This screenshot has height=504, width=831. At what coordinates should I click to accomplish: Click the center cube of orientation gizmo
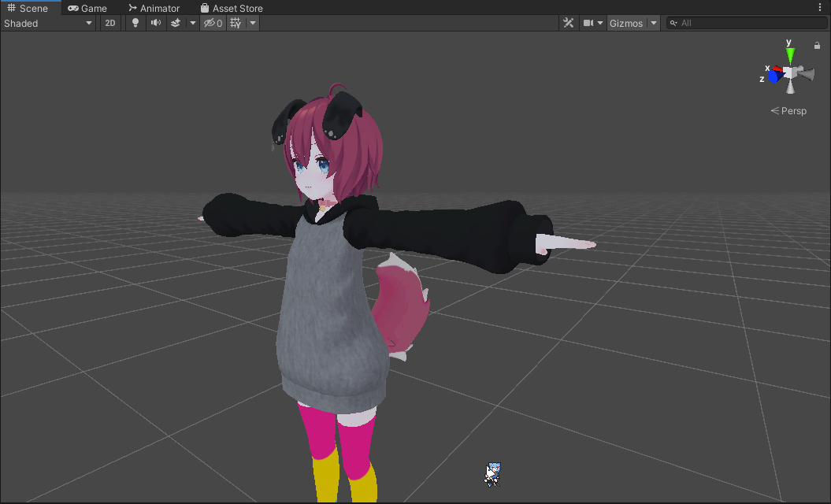point(790,73)
